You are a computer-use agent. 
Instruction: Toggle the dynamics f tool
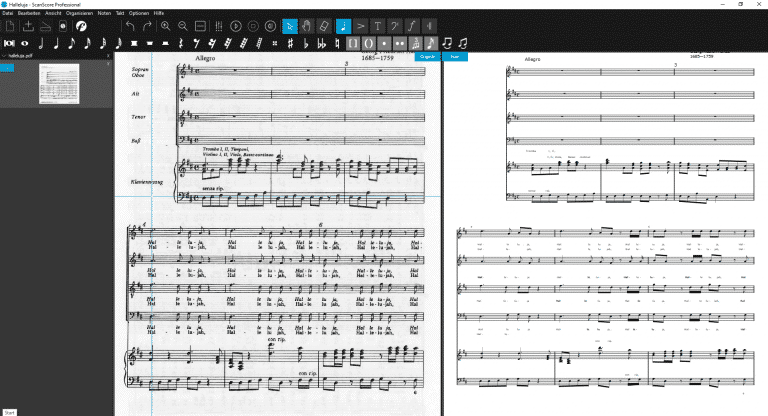412,26
